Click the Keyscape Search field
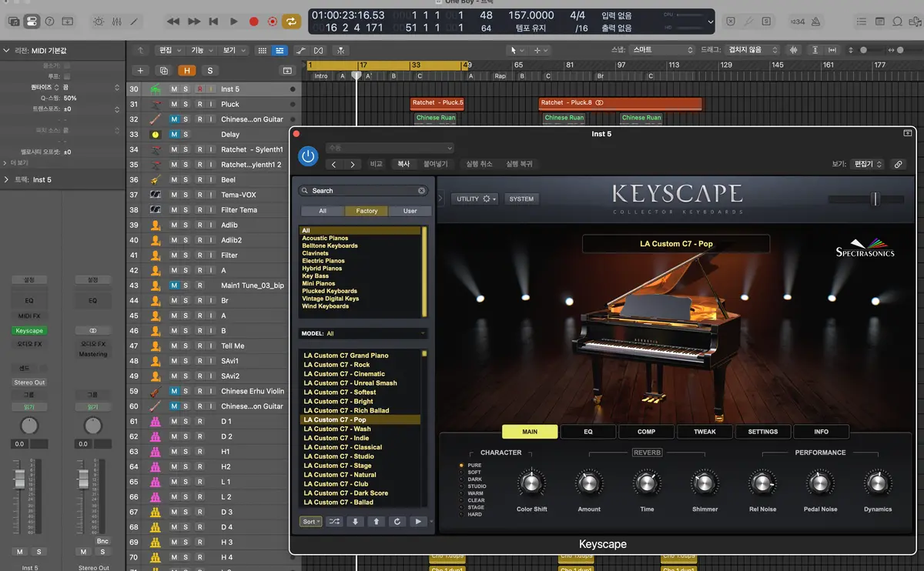Screen dimensions: 924x571 (x=363, y=190)
